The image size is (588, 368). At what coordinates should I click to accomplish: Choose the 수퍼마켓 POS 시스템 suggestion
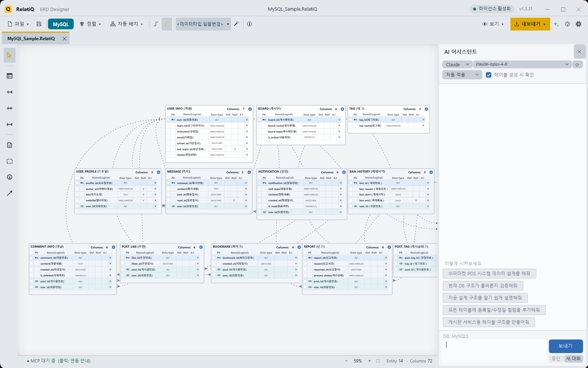point(489,273)
